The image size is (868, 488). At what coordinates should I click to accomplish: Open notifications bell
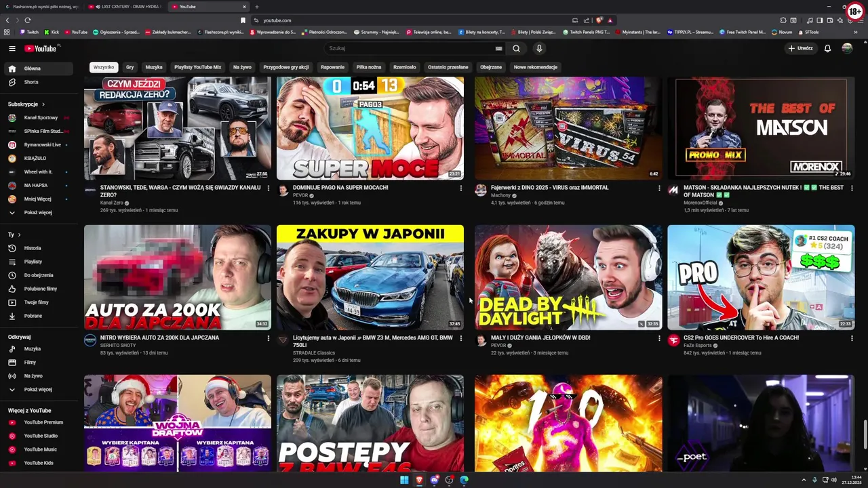[x=827, y=48]
